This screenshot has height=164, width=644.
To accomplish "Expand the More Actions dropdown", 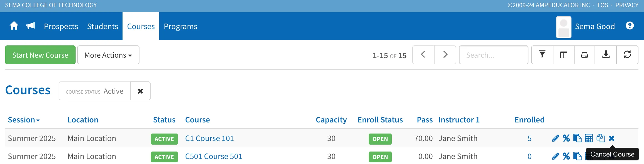I will [x=108, y=55].
